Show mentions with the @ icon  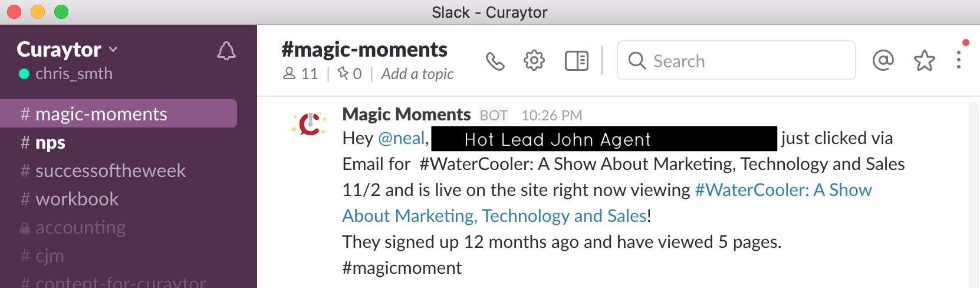pos(883,60)
